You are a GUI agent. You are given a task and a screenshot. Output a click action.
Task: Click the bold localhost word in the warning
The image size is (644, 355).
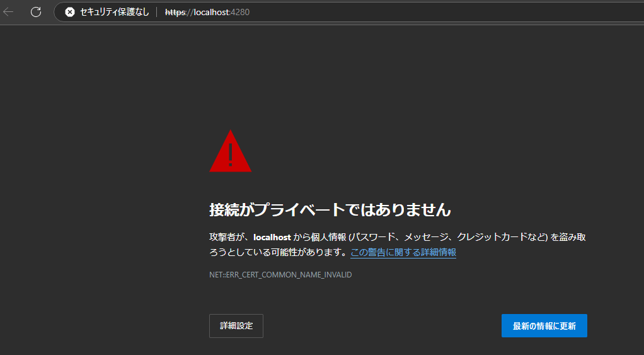272,237
